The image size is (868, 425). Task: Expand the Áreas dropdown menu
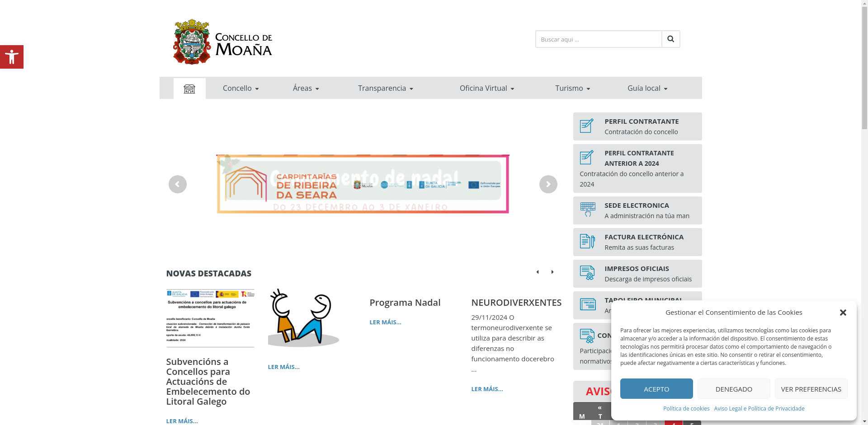pyautogui.click(x=306, y=89)
